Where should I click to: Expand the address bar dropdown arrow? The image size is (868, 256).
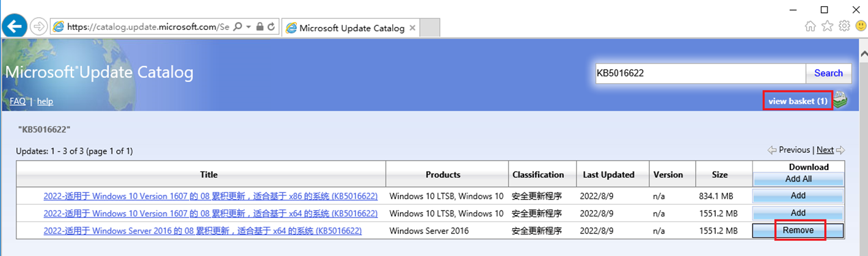tap(249, 27)
